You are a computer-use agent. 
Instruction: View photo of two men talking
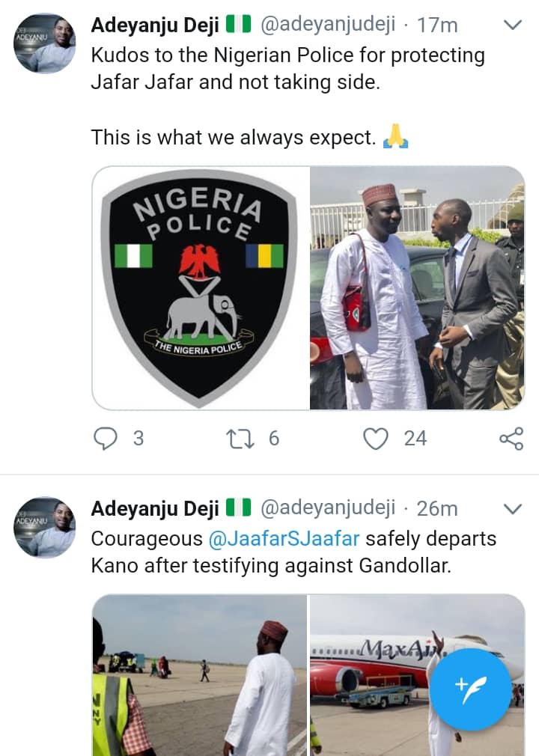[x=418, y=287]
